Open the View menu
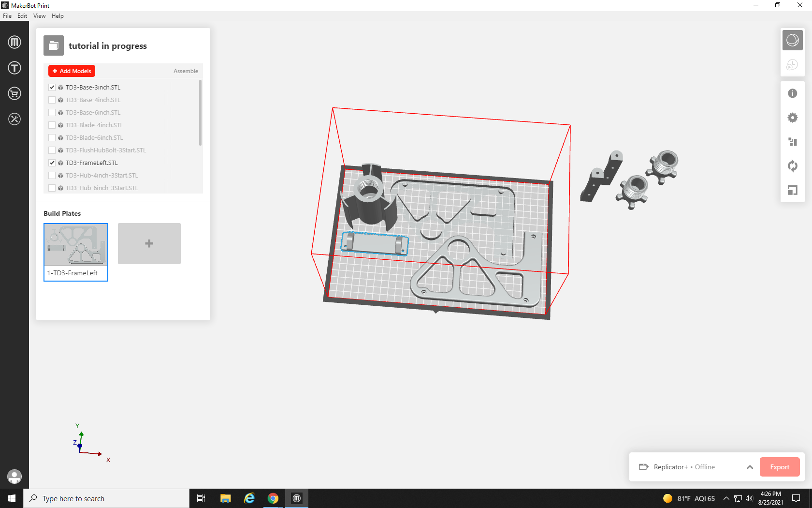The width and height of the screenshot is (812, 508). point(40,16)
